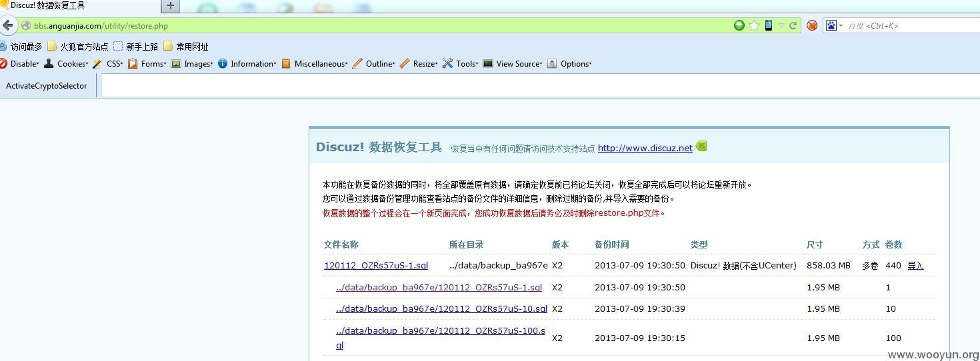Open the Images dropdown menu
This screenshot has height=361, width=980.
pyautogui.click(x=192, y=64)
